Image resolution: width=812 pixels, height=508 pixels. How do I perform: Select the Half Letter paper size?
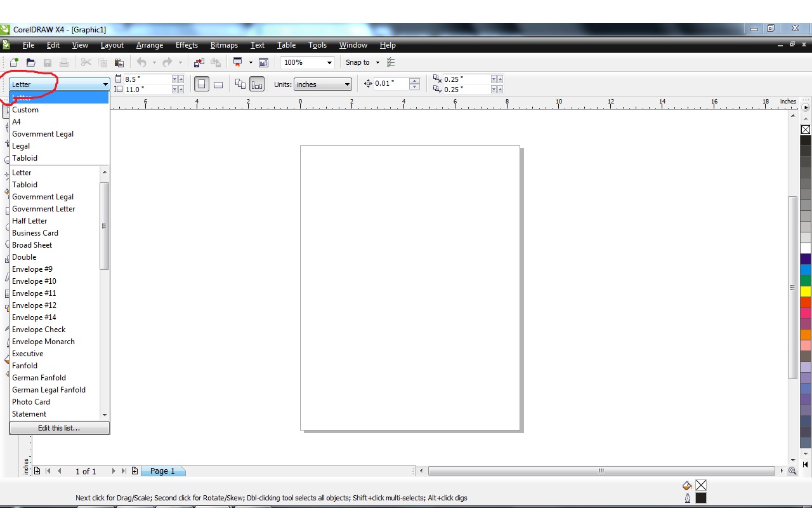(x=55, y=221)
